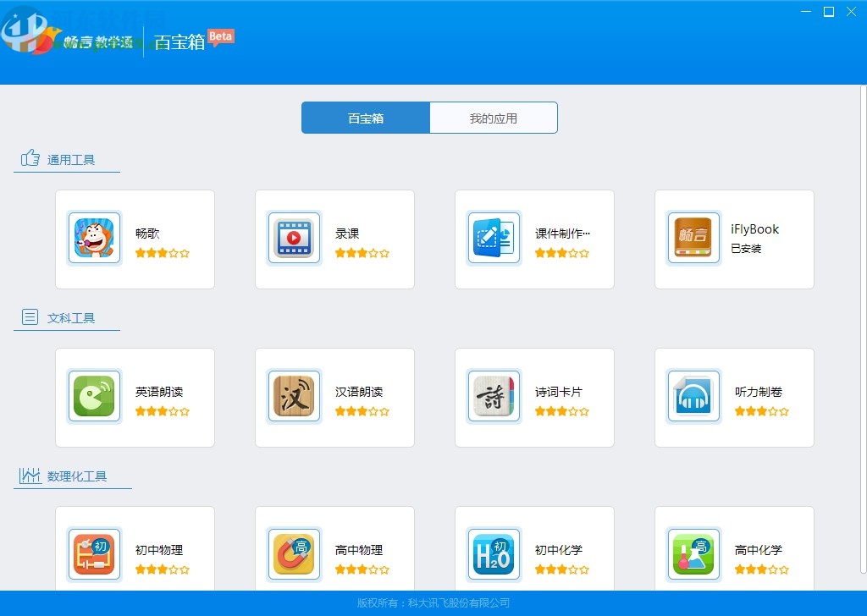Image resolution: width=867 pixels, height=616 pixels.
Task: Click the star rating under 诗词卡片
Action: 562,411
